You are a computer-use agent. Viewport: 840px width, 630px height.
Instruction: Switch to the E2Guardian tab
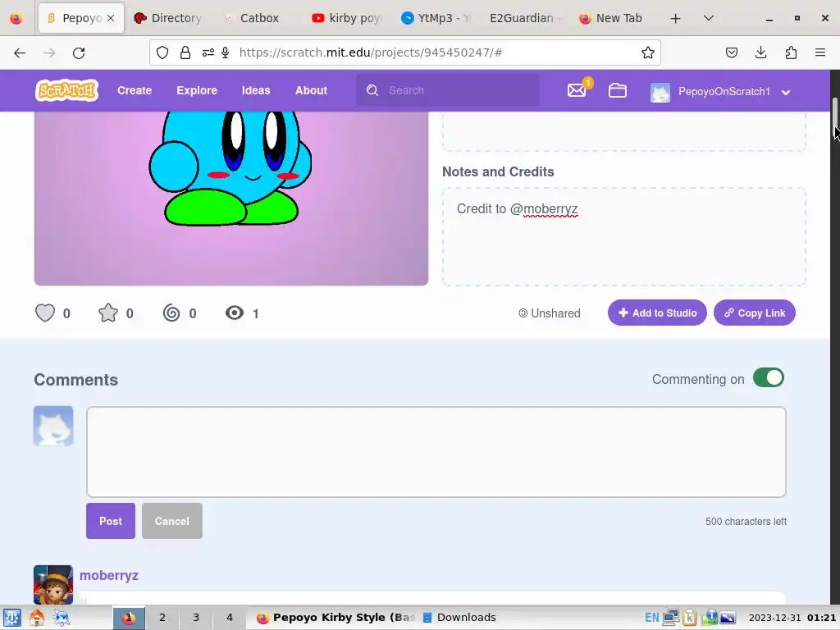tap(525, 18)
